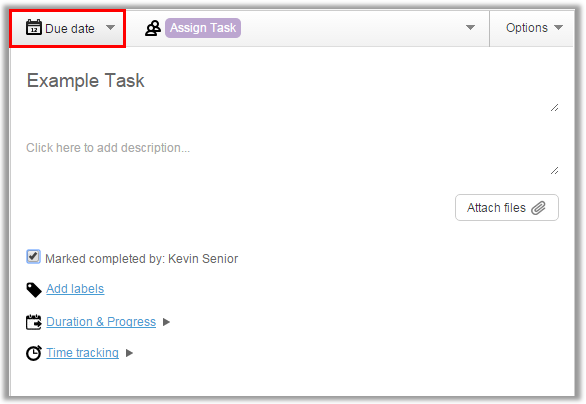Click the Due date label

[70, 28]
